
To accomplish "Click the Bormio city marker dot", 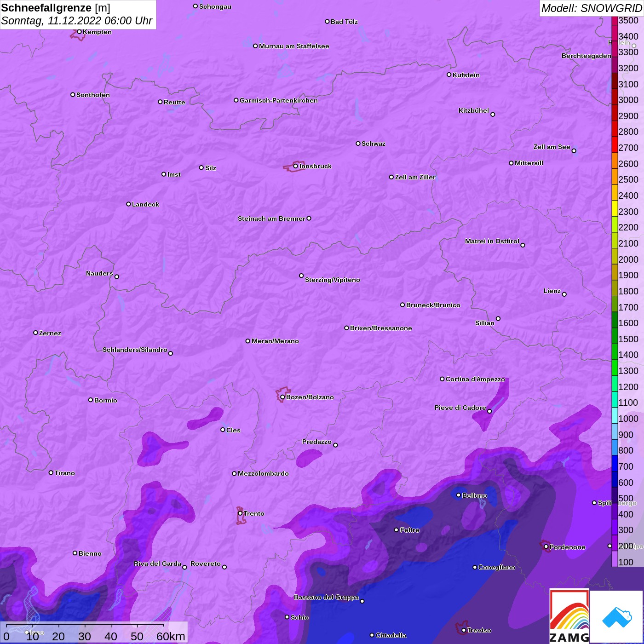I will [x=91, y=400].
